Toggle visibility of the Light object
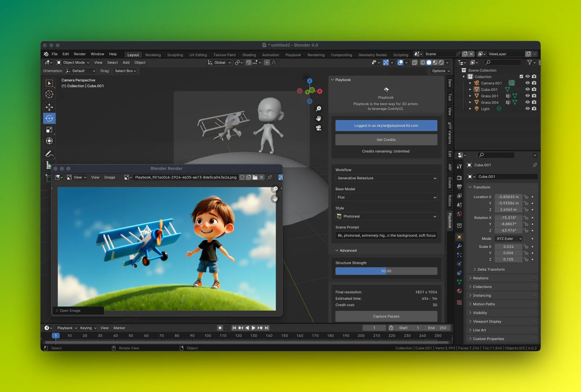Image resolution: width=581 pixels, height=392 pixels. [x=527, y=109]
